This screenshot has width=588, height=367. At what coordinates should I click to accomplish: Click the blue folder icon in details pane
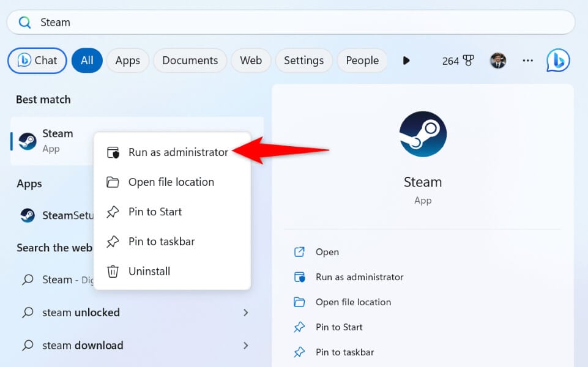[299, 302]
